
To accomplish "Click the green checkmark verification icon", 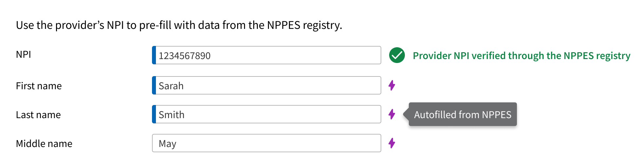I will [x=397, y=55].
